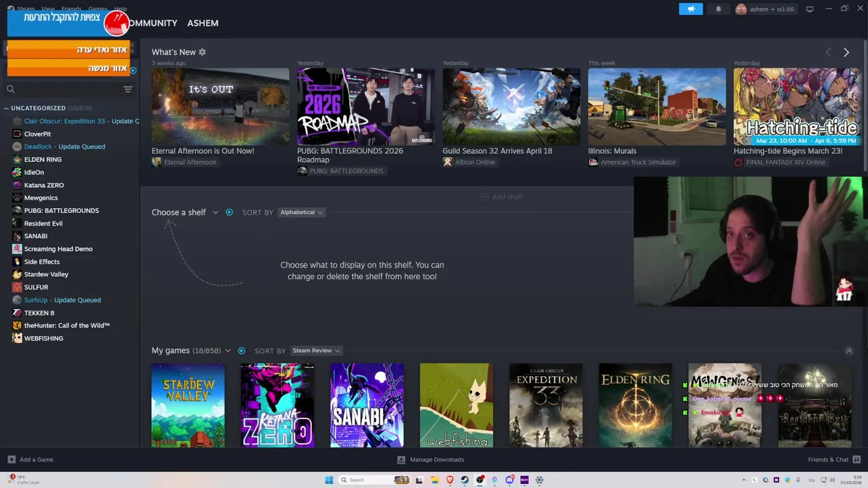Image resolution: width=868 pixels, height=488 pixels.
Task: Open File Explorer from the taskbar
Action: click(x=435, y=480)
